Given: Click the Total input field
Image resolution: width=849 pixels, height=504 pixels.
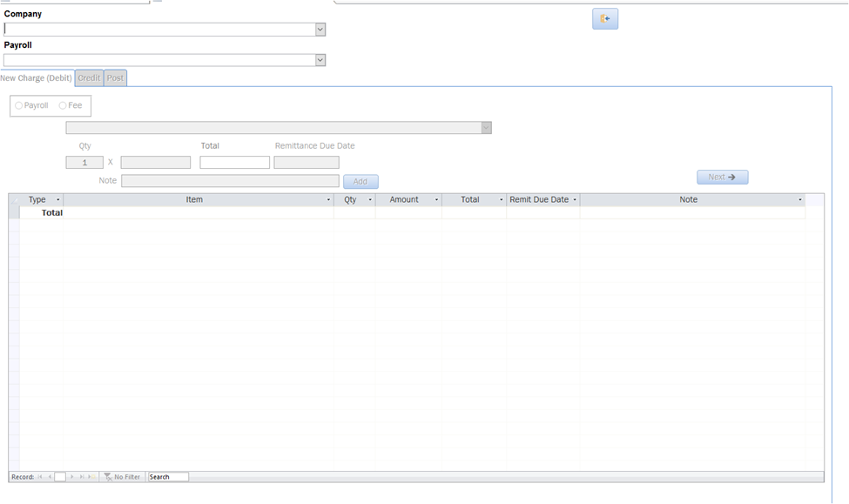Looking at the screenshot, I should pos(234,163).
